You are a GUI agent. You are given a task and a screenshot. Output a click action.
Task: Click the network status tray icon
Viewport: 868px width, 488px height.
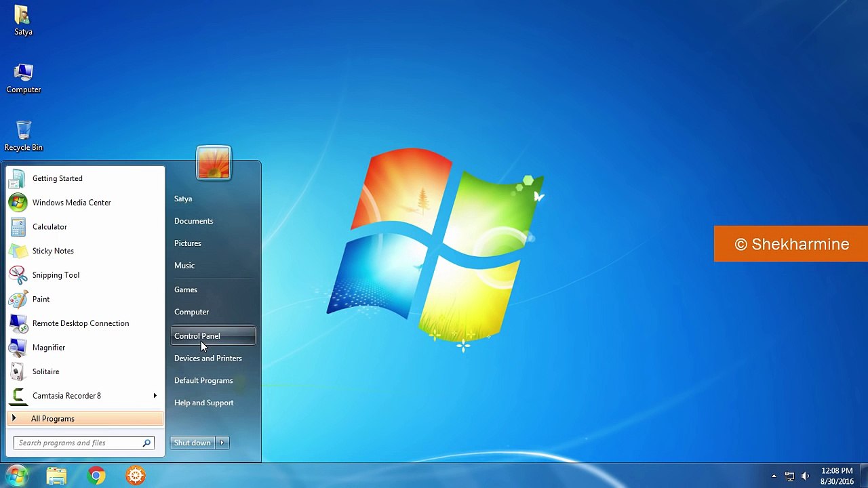pos(789,476)
